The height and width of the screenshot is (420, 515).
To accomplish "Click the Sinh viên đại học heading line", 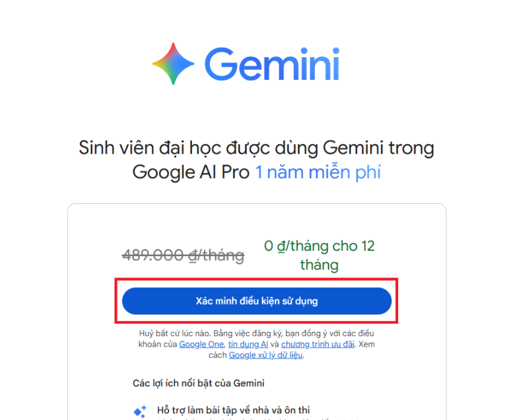I will coord(256,148).
